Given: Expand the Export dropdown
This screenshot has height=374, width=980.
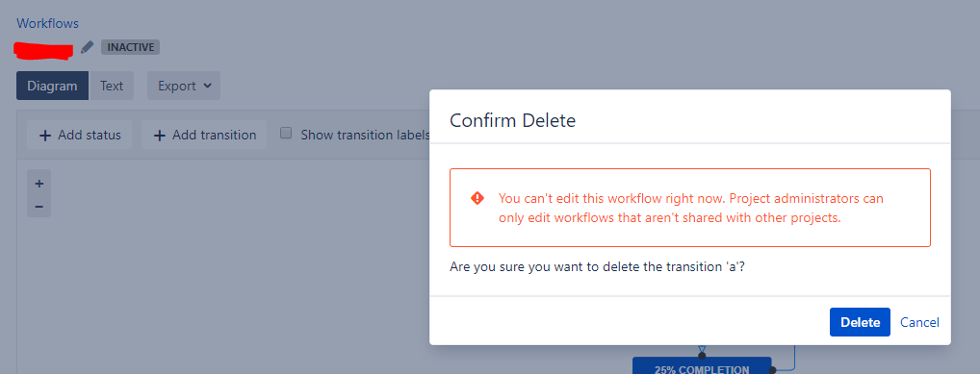Looking at the screenshot, I should (184, 86).
